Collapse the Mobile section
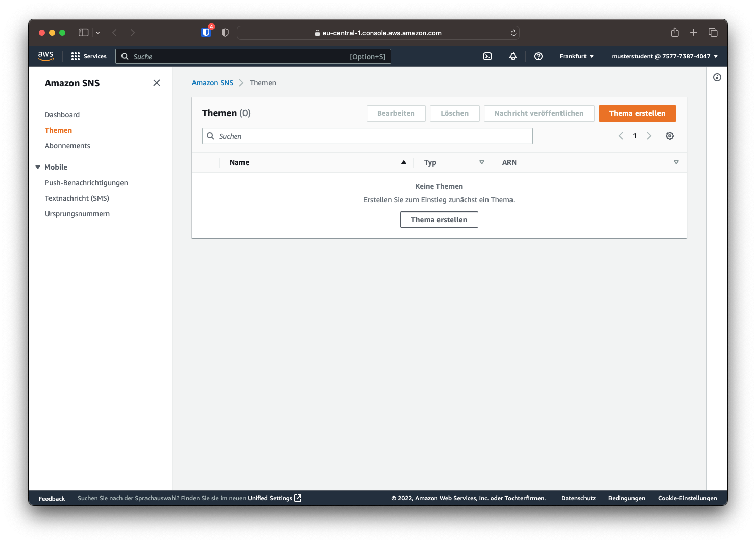 click(x=38, y=167)
